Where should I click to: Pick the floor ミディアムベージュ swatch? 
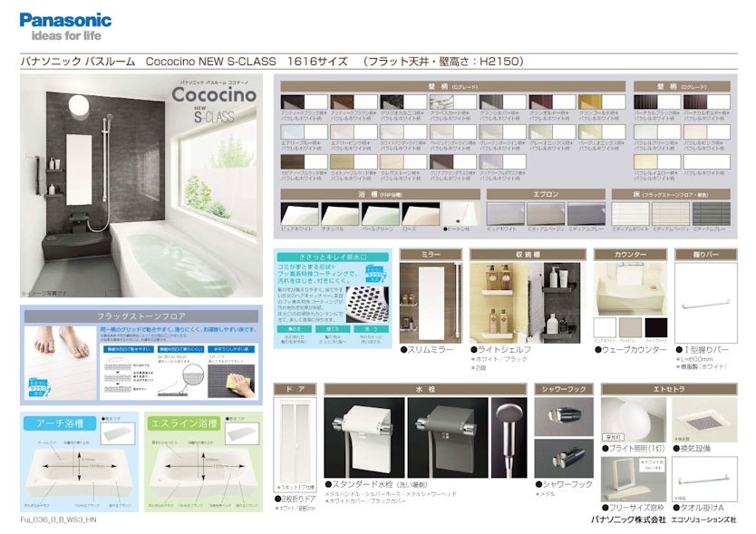pos(671,214)
